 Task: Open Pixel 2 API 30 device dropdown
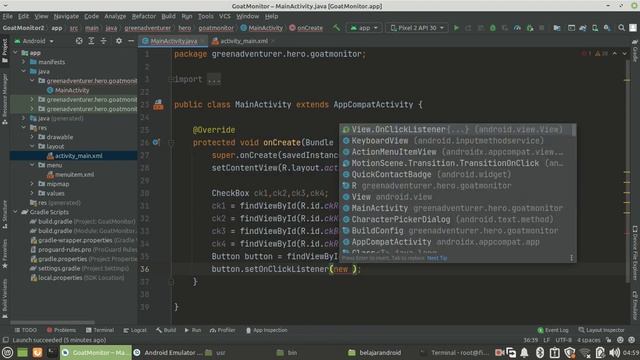point(417,28)
